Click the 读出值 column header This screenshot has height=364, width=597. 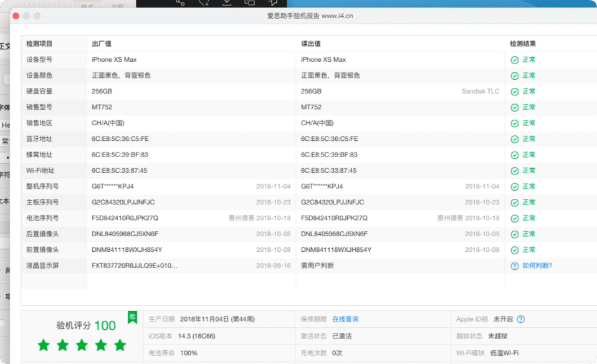pyautogui.click(x=310, y=44)
